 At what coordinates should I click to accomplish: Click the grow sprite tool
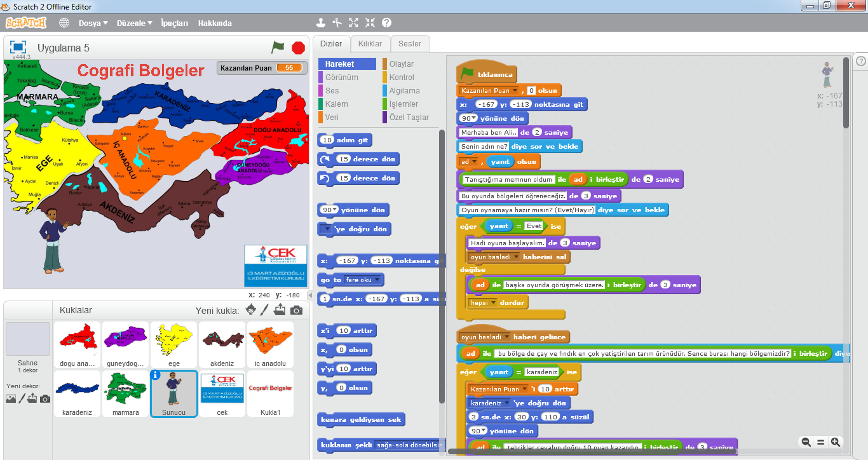coord(353,23)
